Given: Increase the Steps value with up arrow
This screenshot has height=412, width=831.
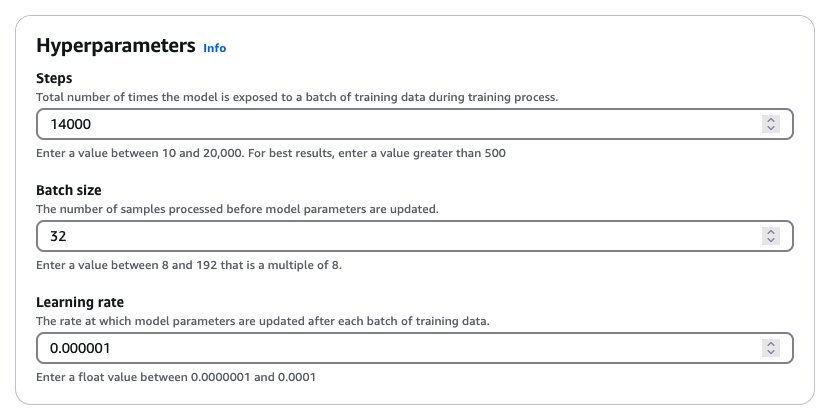Looking at the screenshot, I should click(x=771, y=120).
